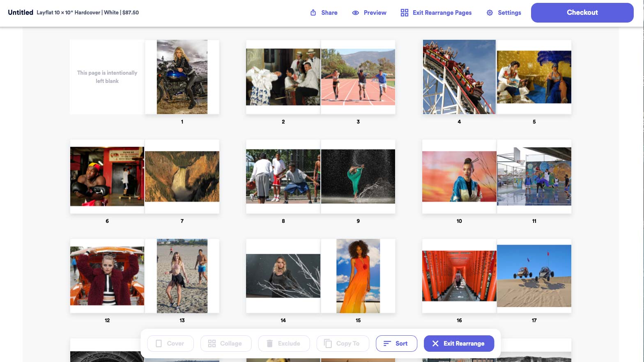The height and width of the screenshot is (362, 644).
Task: Pick the orange dress photo on page 15
Action: (358, 276)
